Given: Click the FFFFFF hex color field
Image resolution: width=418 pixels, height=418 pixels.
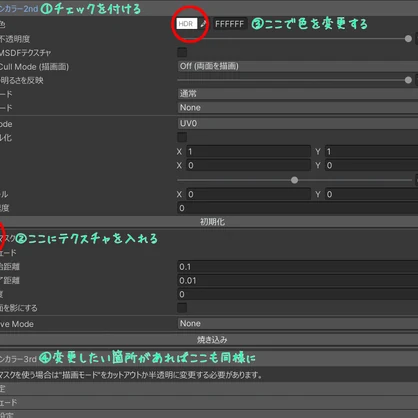Looking at the screenshot, I should 230,24.
